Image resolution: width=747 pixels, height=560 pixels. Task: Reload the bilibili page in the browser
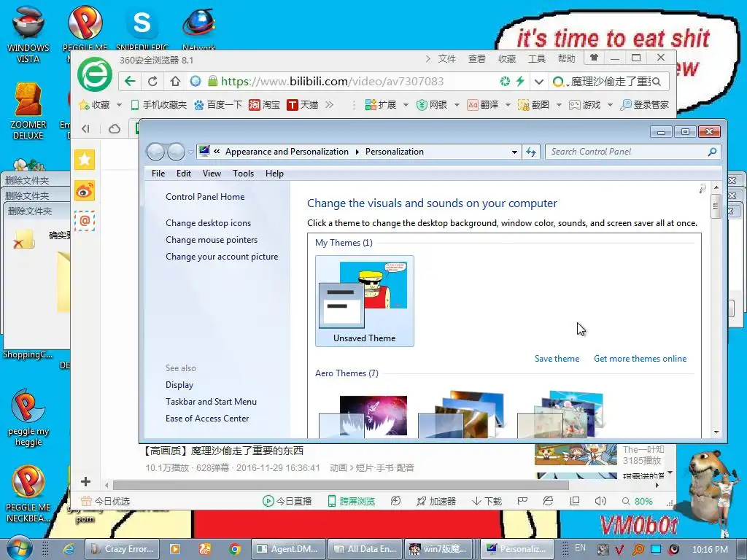(x=152, y=82)
